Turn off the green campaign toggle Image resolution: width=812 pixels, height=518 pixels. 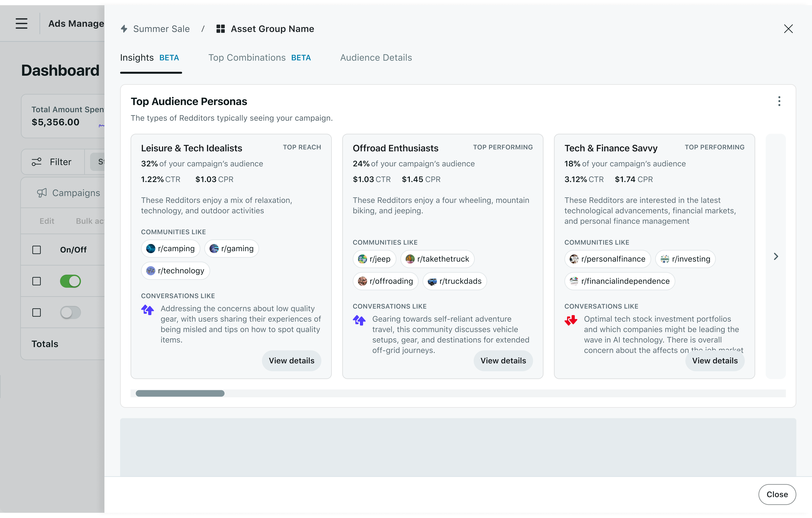click(x=70, y=281)
